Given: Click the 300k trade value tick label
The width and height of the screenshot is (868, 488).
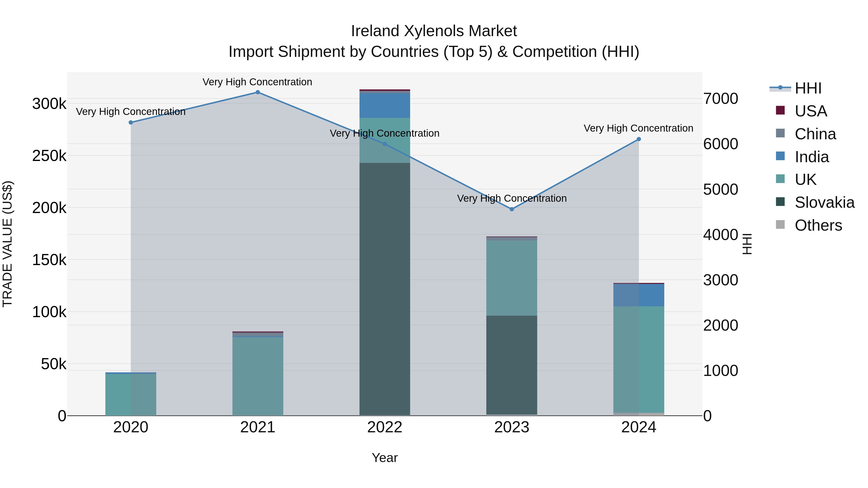Looking at the screenshot, I should coord(49,104).
